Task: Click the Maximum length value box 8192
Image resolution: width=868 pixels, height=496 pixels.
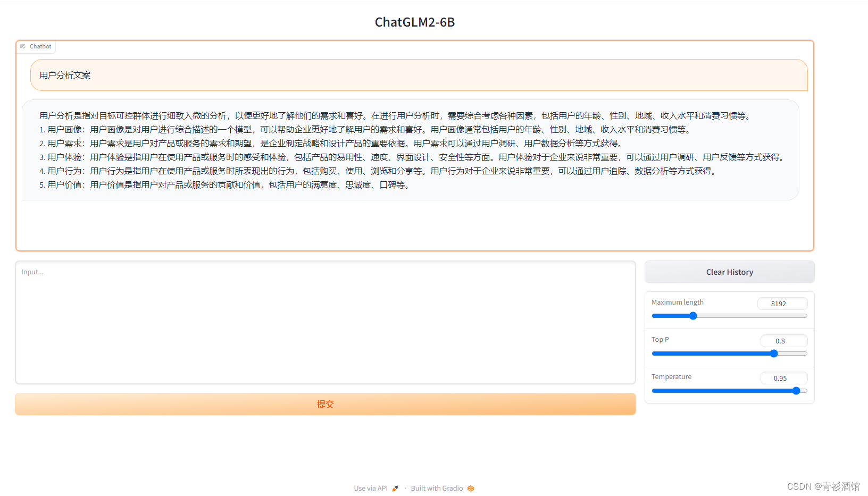Action: pyautogui.click(x=782, y=304)
